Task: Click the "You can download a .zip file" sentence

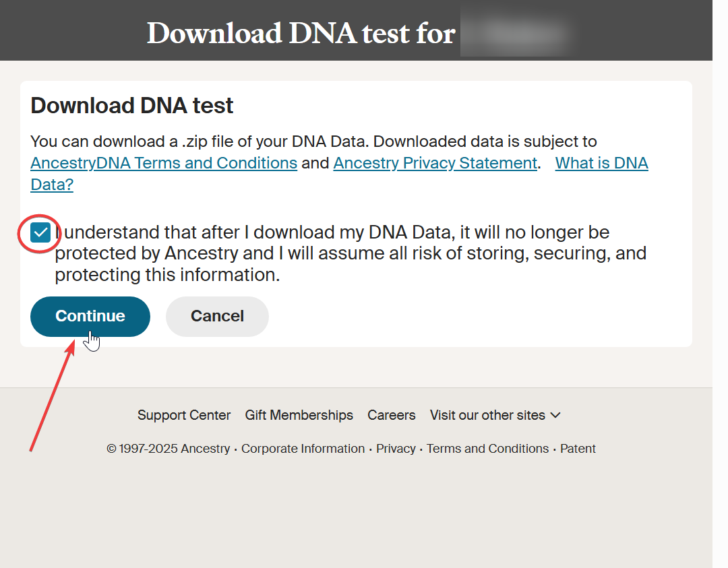Action: tap(313, 141)
